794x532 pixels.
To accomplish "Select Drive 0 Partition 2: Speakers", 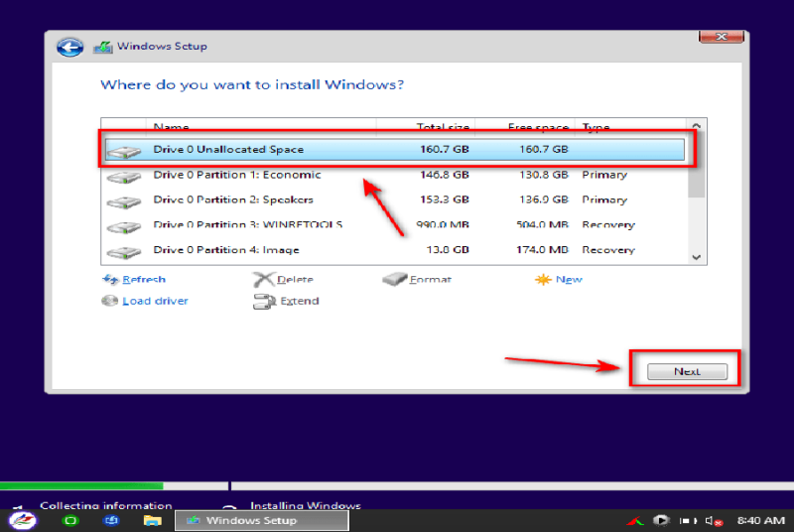I will click(394, 199).
